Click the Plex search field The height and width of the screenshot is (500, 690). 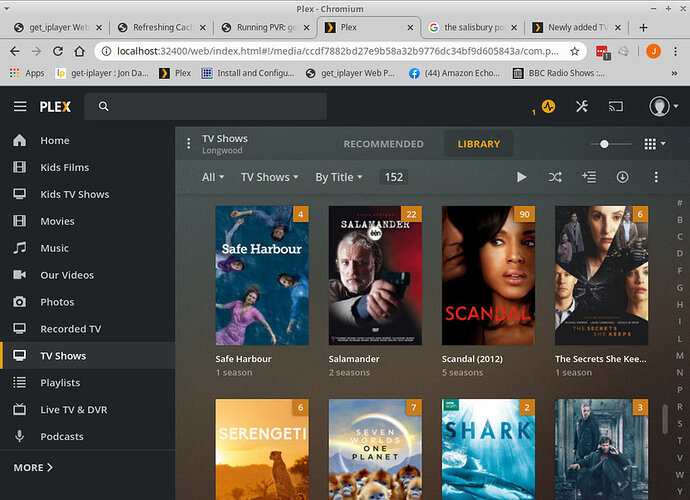click(206, 106)
